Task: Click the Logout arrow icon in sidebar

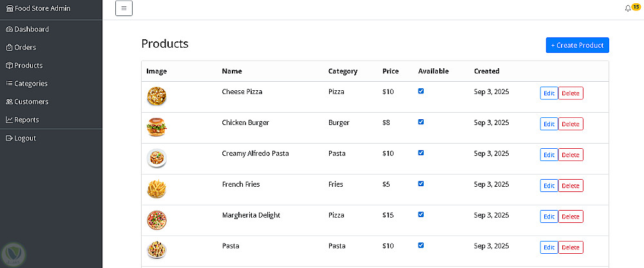Action: (9, 138)
